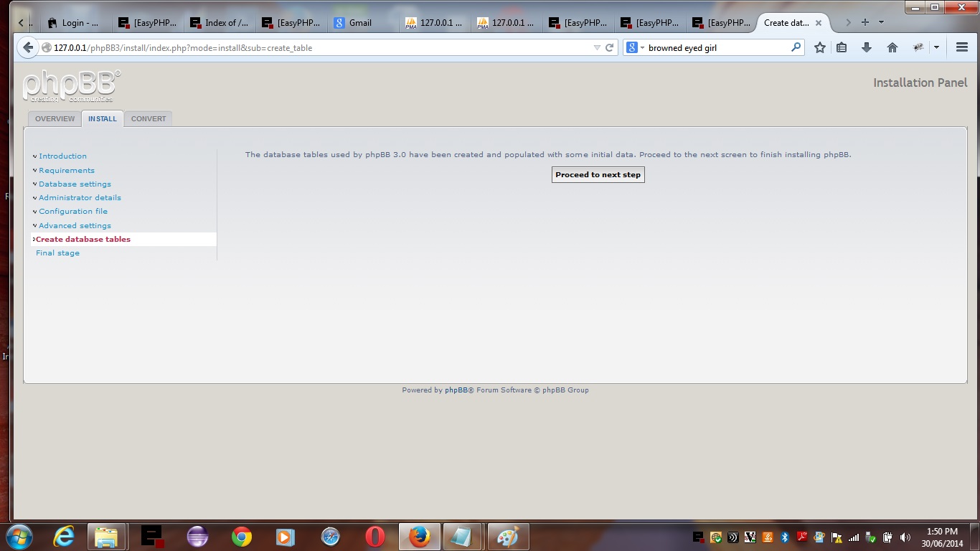Switch to the Index of browser tab

coord(220,23)
